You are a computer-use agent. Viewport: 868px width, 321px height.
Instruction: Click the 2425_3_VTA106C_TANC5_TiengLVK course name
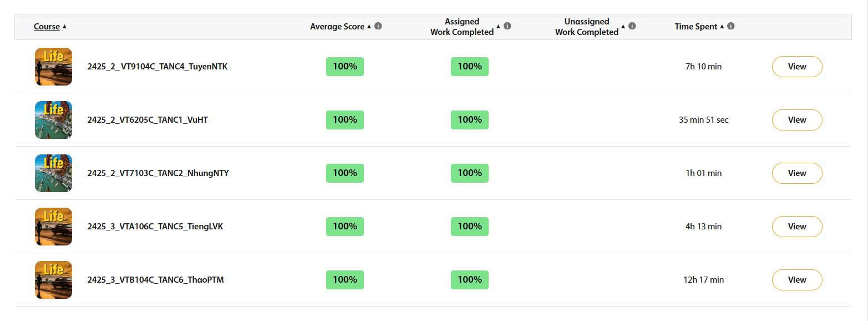[155, 227]
